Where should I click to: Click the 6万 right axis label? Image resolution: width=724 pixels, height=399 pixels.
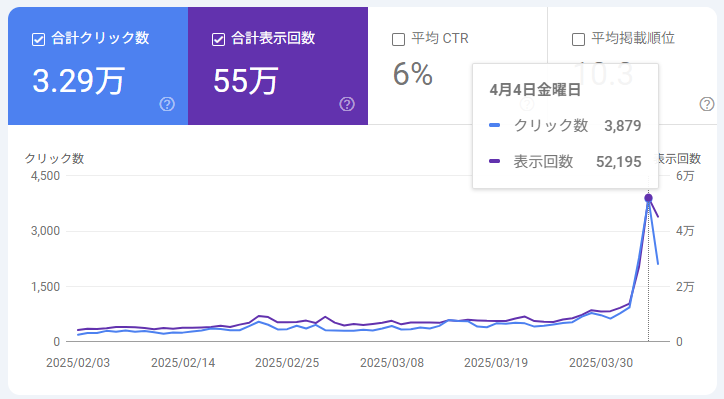point(685,176)
